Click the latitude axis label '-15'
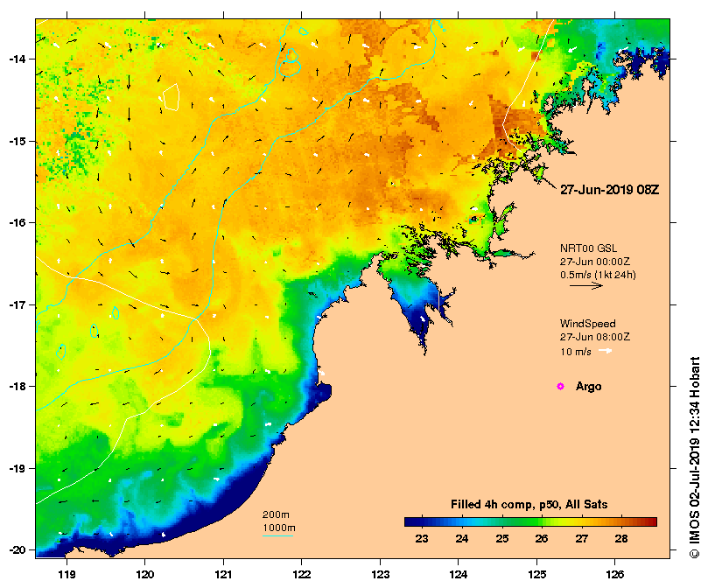Screen dimensions: 708x588 click(17, 142)
